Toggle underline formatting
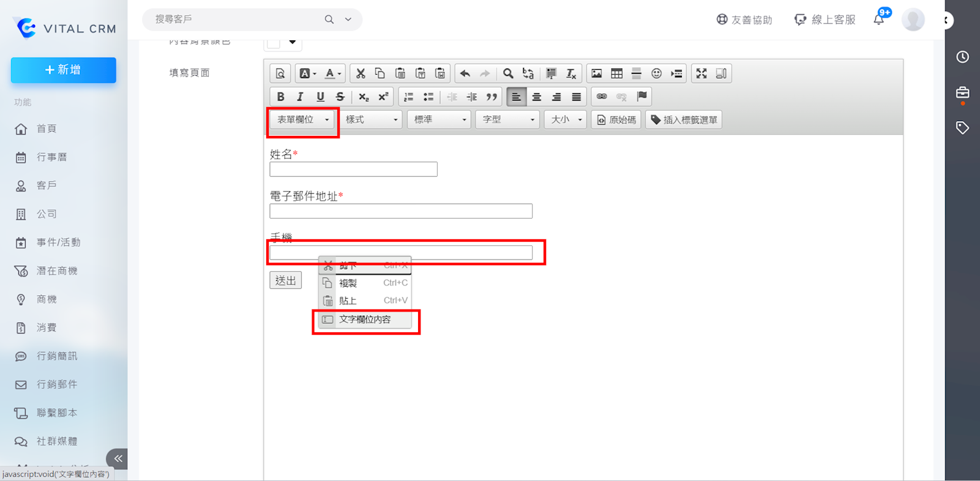 (320, 97)
